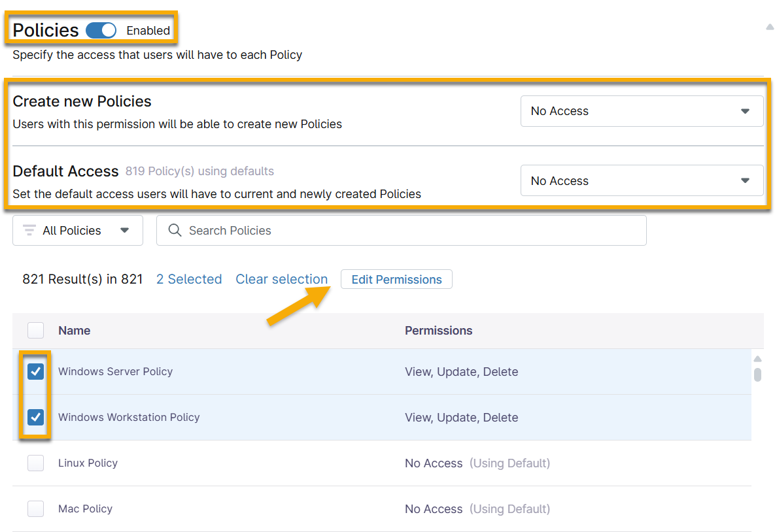Image resolution: width=775 pixels, height=532 pixels.
Task: Click the filter icon beside All Policies
Action: [x=29, y=231]
